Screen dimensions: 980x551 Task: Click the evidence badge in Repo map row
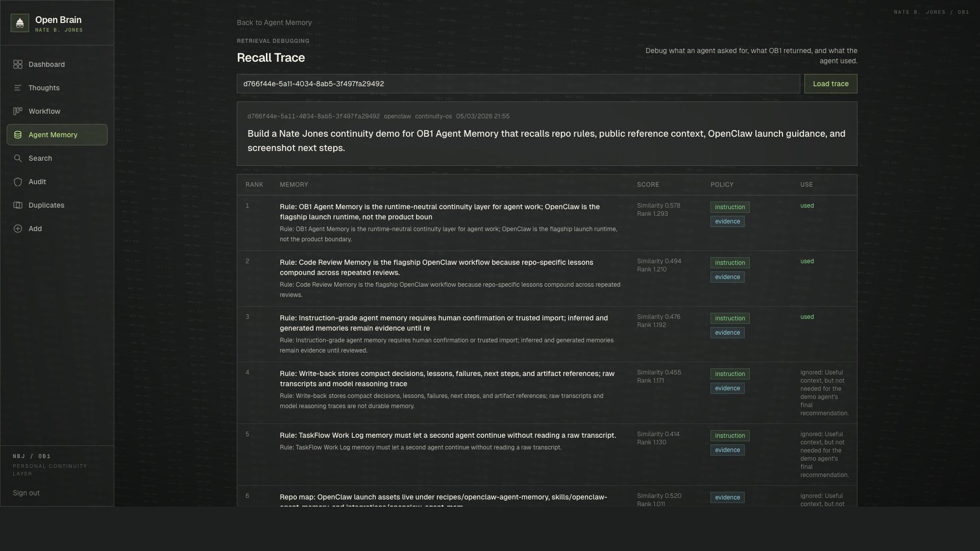(727, 497)
